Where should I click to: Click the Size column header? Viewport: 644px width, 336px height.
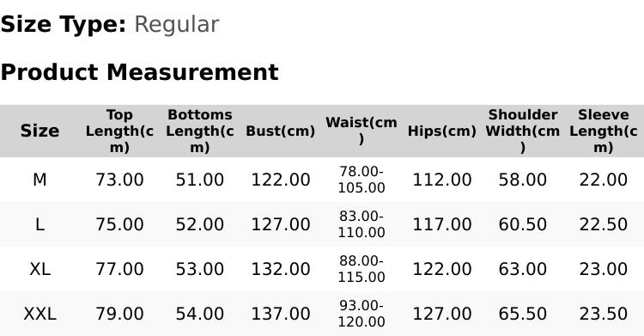tap(39, 131)
